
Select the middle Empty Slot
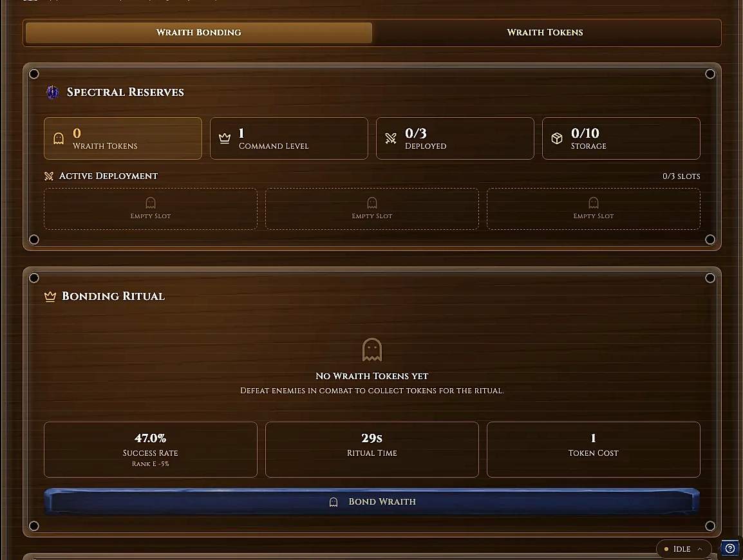pyautogui.click(x=372, y=209)
